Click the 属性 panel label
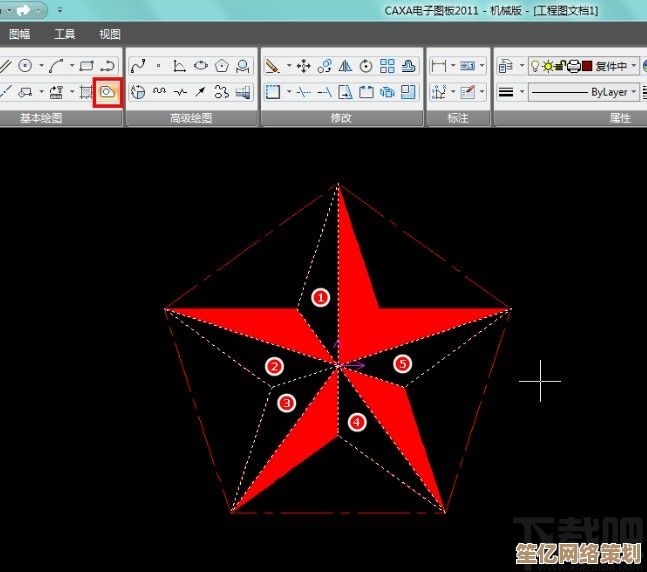This screenshot has height=572, width=647. coord(620,118)
